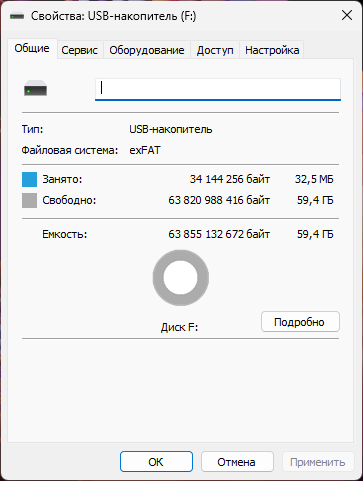Screen dimensions: 363x481
Task: Switch to the Доступ tab
Action: tap(215, 50)
